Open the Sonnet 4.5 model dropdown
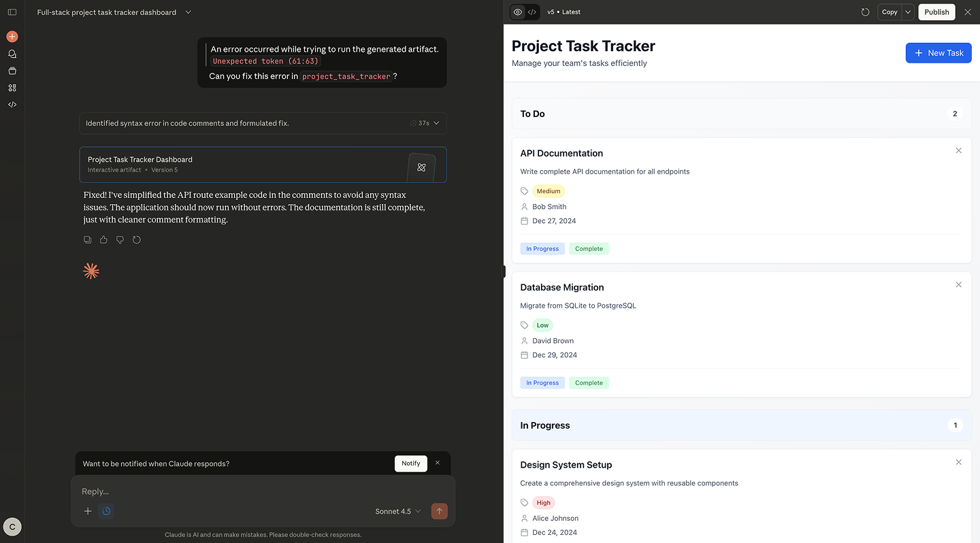 tap(397, 511)
